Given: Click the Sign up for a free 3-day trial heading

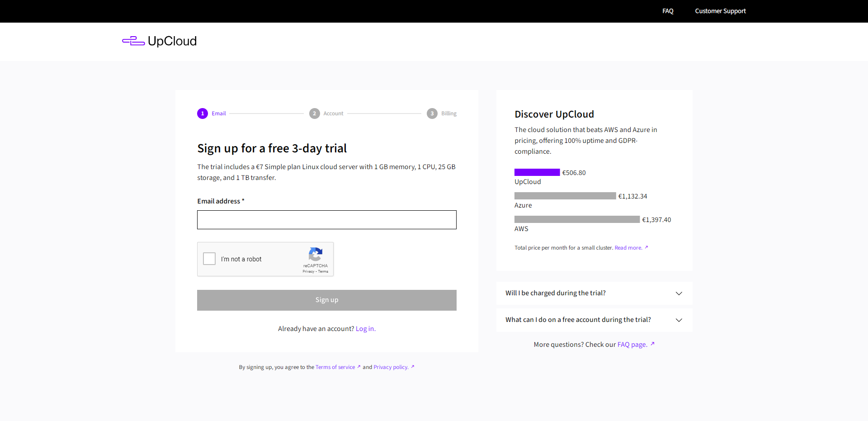Looking at the screenshot, I should (x=272, y=148).
